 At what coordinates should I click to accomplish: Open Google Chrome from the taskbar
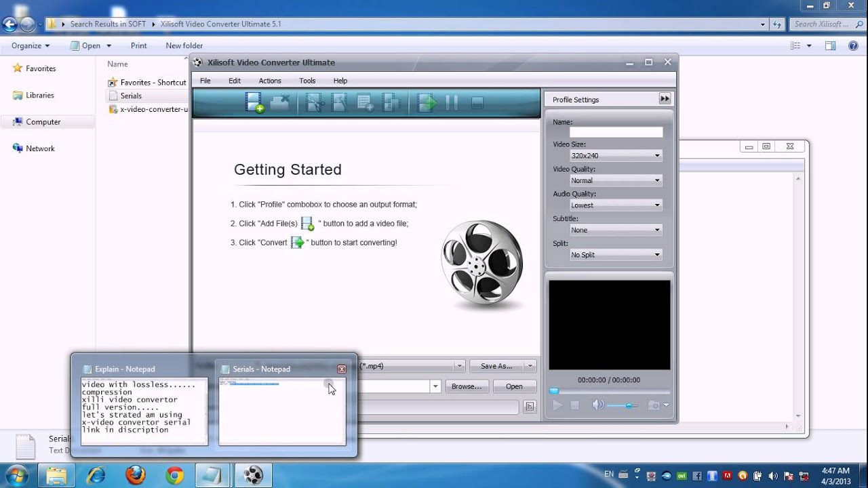pos(174,475)
